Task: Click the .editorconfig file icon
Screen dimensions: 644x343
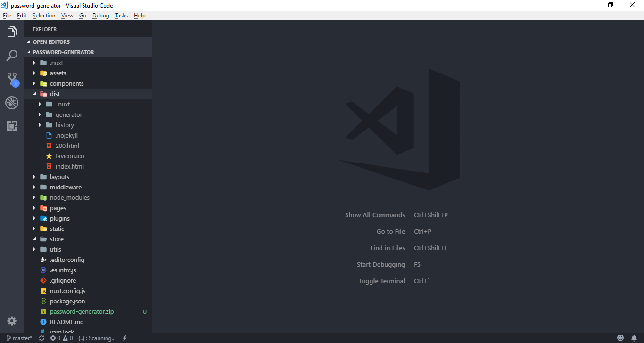Action: point(43,260)
